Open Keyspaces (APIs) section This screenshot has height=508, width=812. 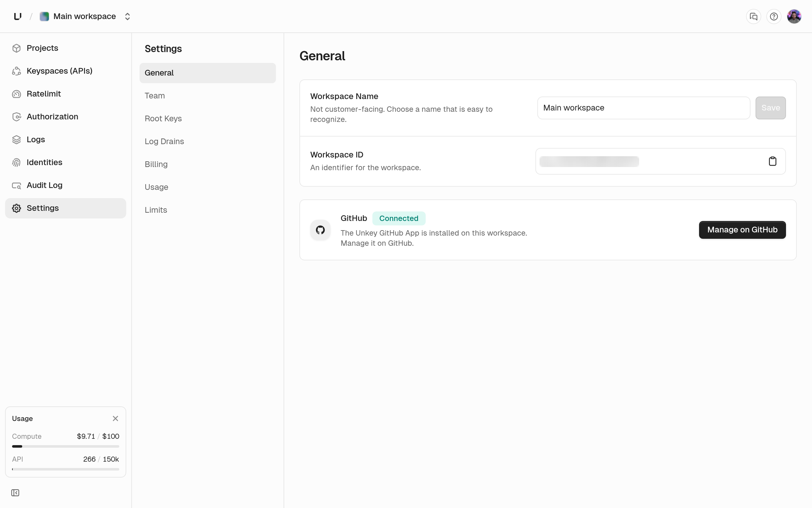click(x=65, y=71)
